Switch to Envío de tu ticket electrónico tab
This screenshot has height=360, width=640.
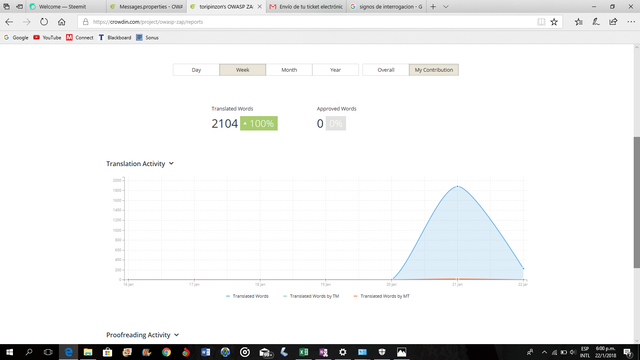[307, 7]
